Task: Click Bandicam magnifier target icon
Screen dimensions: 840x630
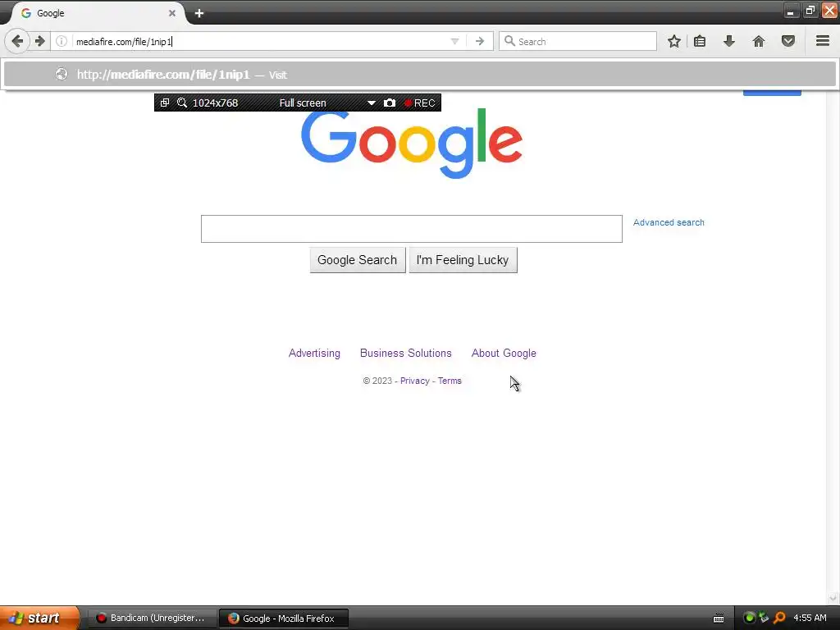Action: tap(182, 103)
